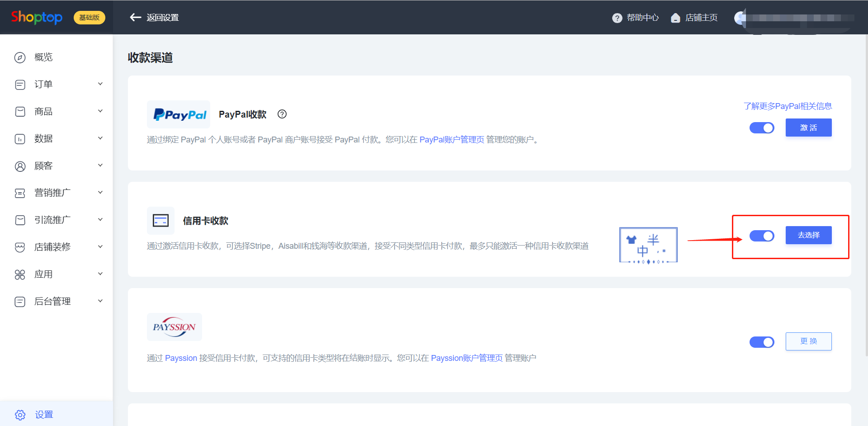Click the help question-mark icon beside PayPal收款
The width and height of the screenshot is (868, 426).
tap(282, 114)
